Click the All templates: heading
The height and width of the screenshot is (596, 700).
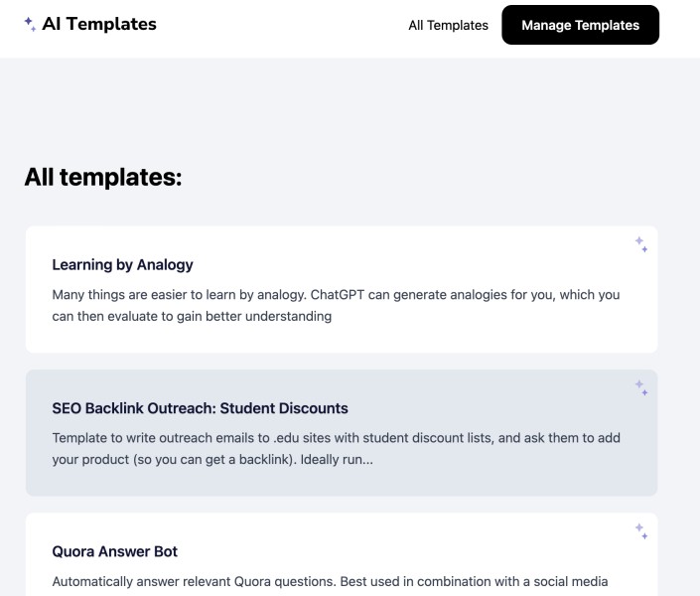pyautogui.click(x=103, y=177)
